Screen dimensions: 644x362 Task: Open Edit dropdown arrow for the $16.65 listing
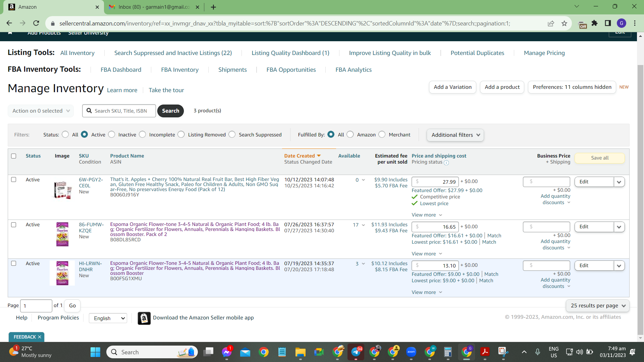pos(619,227)
